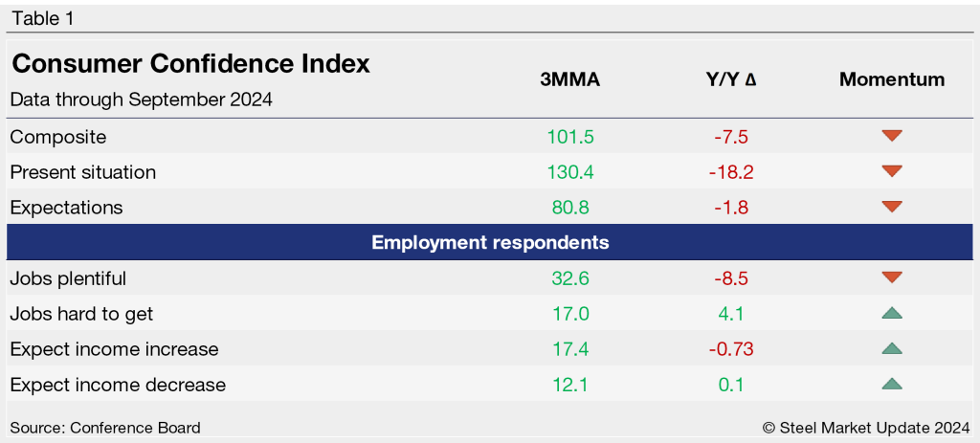
Task: Click the Steel Market Update 2024 copyright
Action: (865, 427)
